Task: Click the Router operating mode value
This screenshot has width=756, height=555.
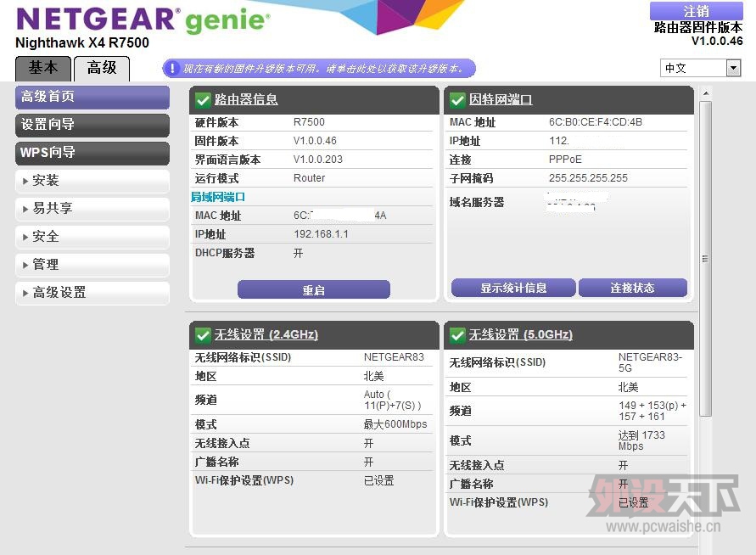Action: point(309,178)
